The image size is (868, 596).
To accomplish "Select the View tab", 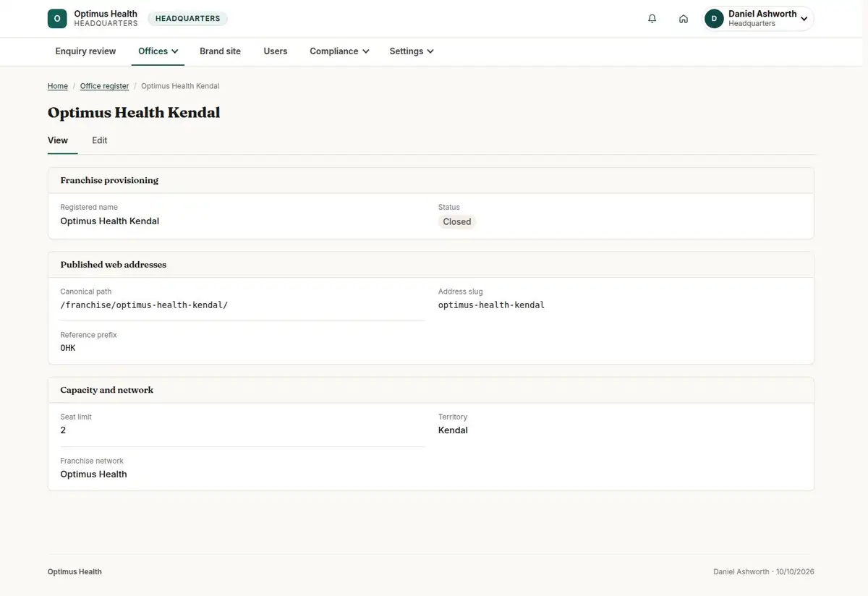I will [x=58, y=140].
